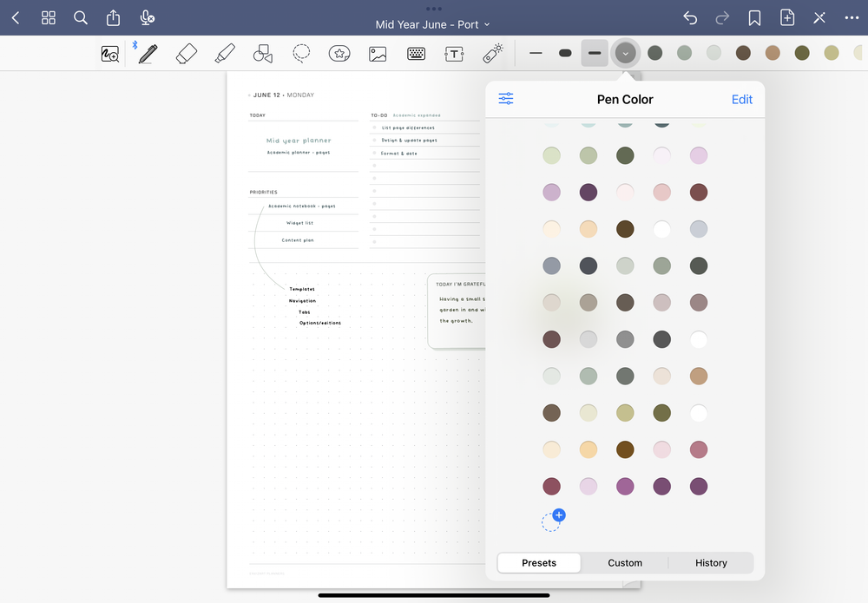Open pen settings via sliders icon
The image size is (868, 603).
click(506, 99)
